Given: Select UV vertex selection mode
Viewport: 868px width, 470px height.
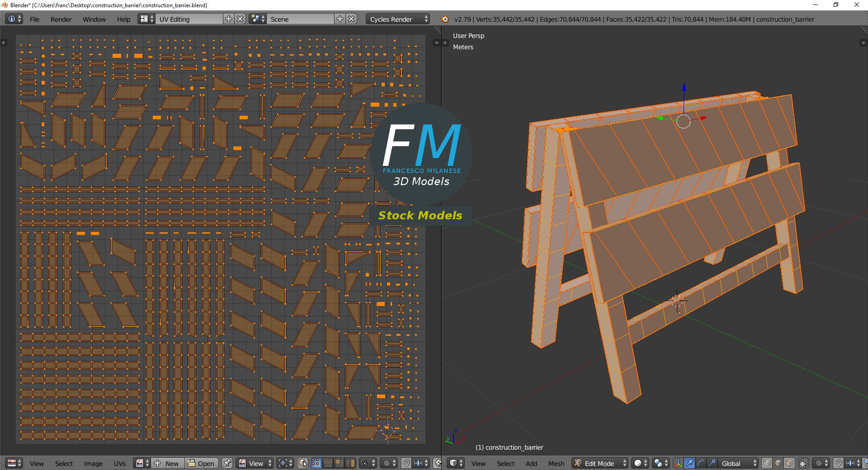Looking at the screenshot, I should pyautogui.click(x=316, y=463).
